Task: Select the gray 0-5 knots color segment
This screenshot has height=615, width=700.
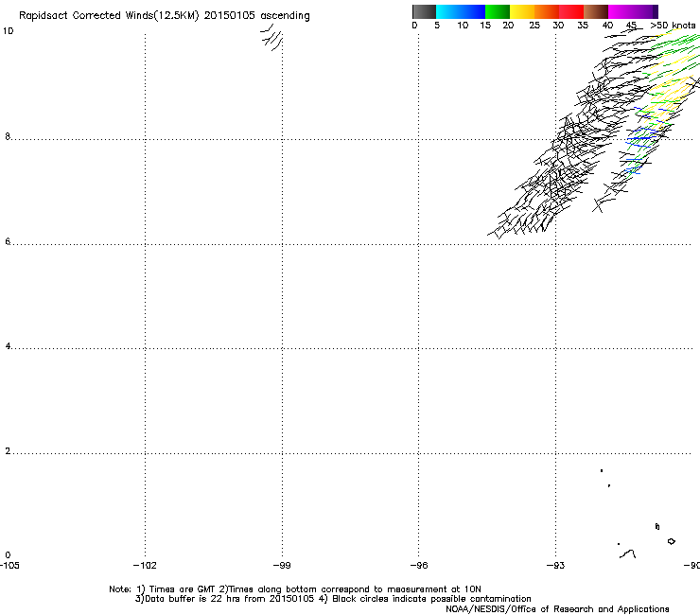Action: pyautogui.click(x=424, y=11)
